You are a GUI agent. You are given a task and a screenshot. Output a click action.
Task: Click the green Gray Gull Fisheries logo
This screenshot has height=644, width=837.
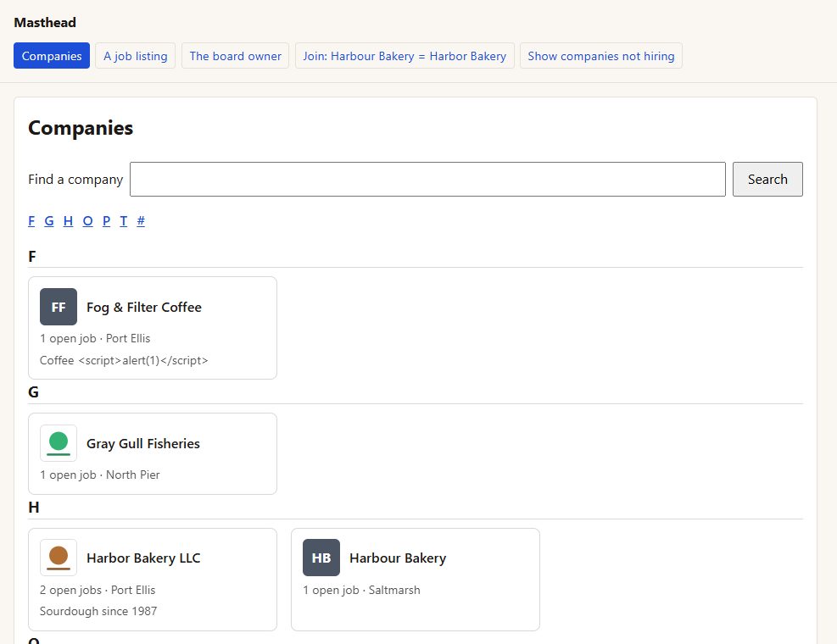(59, 443)
